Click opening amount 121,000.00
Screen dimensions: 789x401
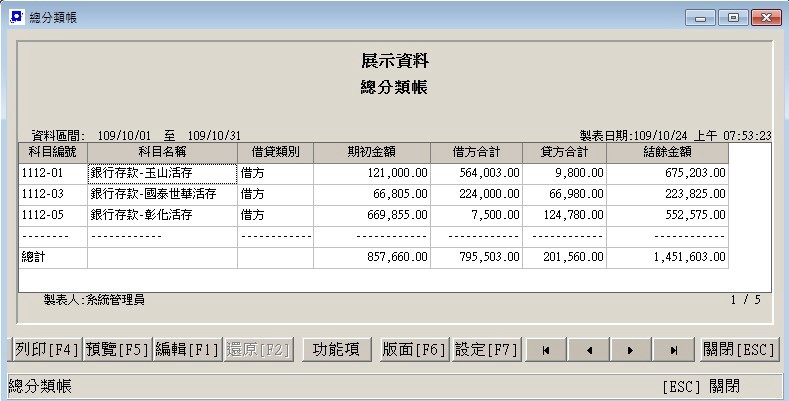(x=372, y=174)
